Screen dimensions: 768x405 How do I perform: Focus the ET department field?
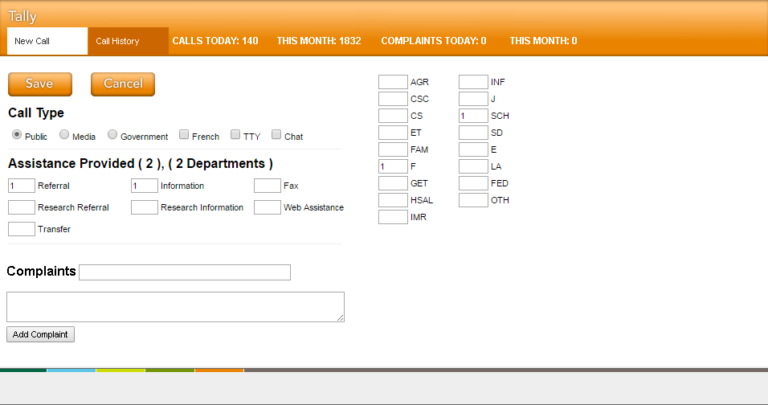pos(393,132)
